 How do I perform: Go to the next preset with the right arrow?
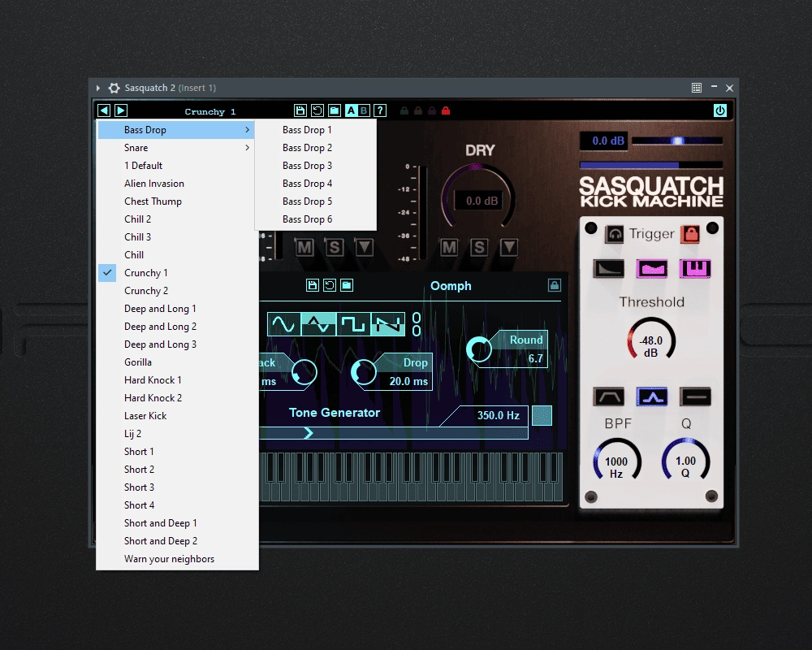coord(121,110)
